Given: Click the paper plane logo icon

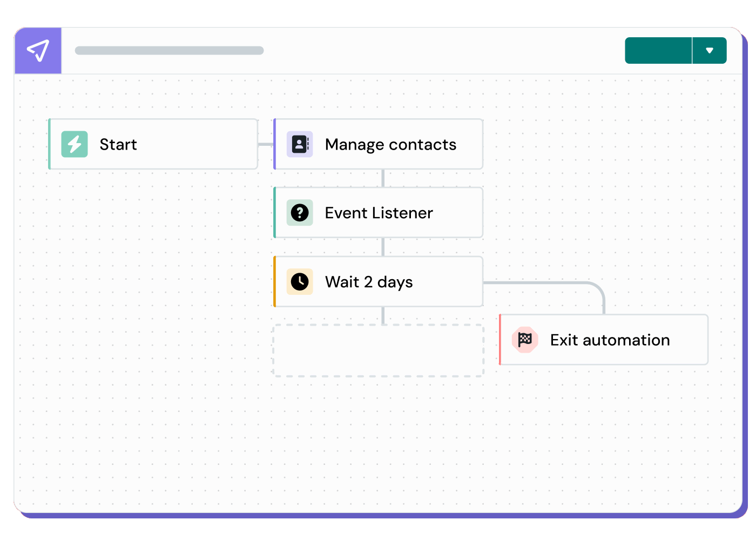Looking at the screenshot, I should [38, 51].
